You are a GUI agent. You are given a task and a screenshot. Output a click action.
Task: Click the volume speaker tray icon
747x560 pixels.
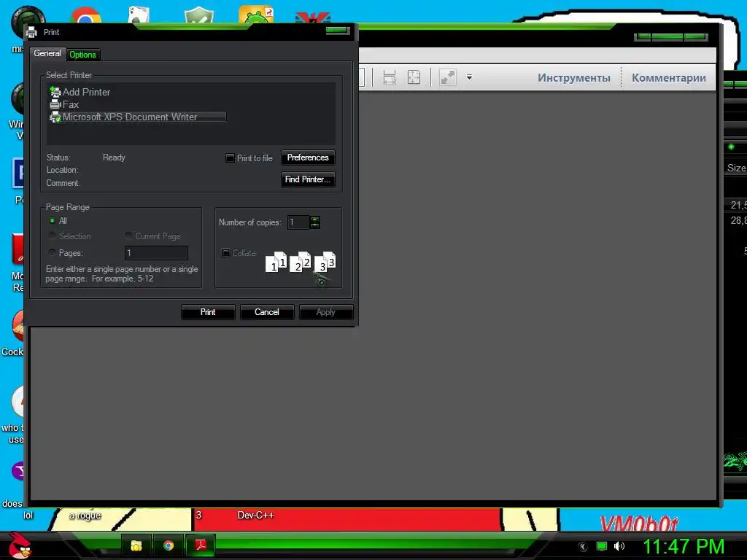tap(619, 546)
